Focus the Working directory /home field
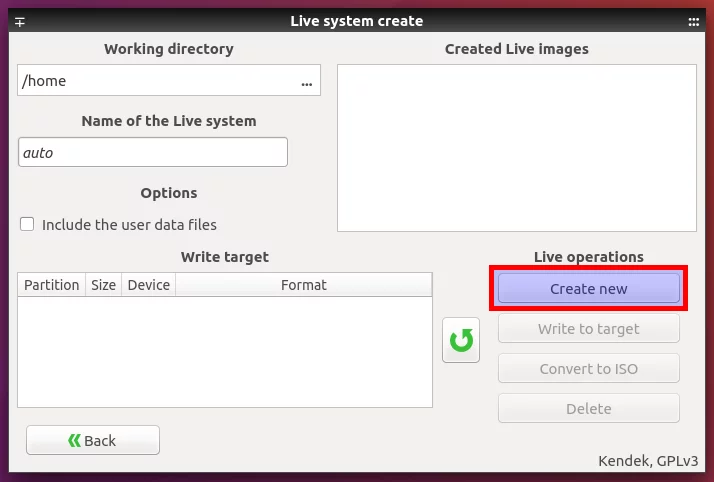The image size is (714, 482). tap(169, 80)
